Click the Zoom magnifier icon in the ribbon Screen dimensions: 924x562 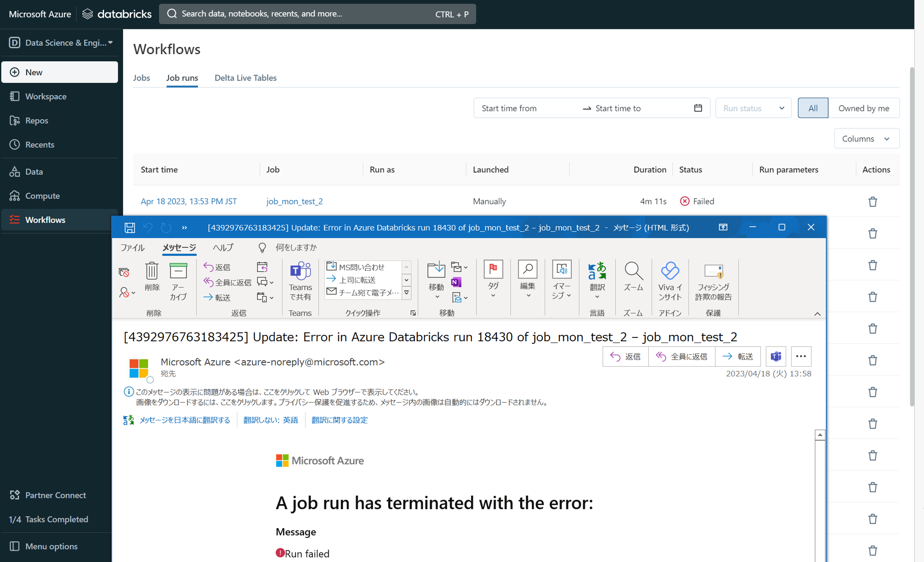click(633, 271)
